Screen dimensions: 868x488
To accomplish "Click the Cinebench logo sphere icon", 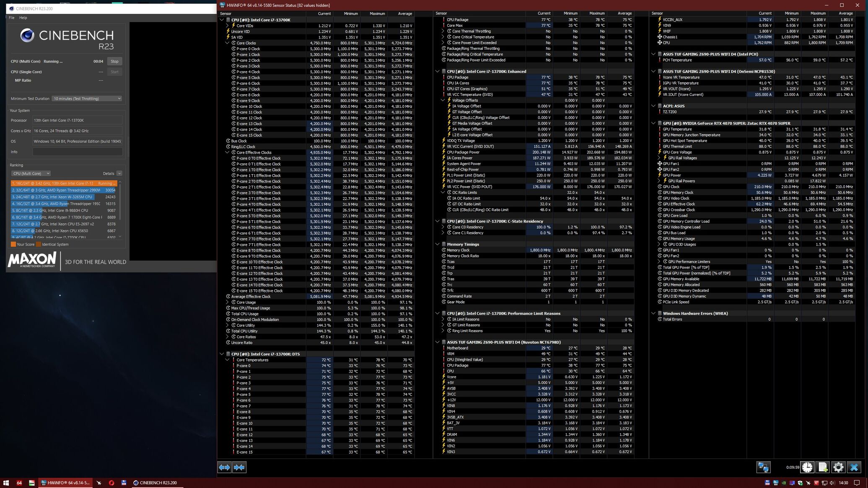I will tap(27, 35).
